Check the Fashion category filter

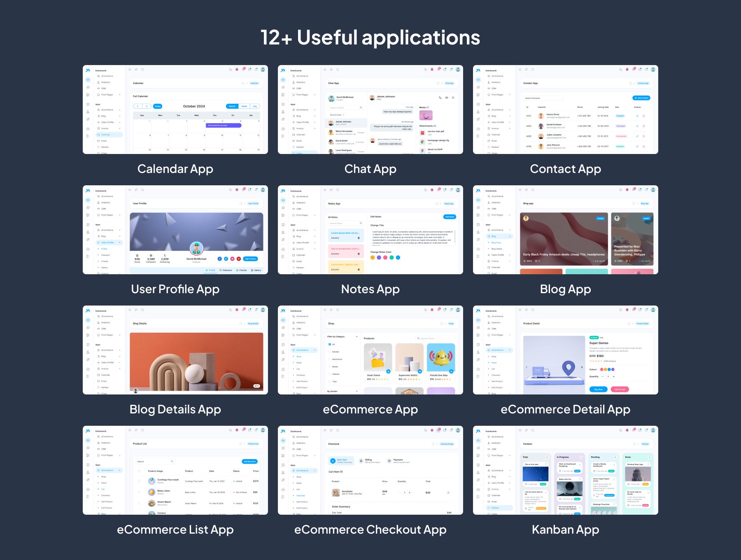coord(330,374)
